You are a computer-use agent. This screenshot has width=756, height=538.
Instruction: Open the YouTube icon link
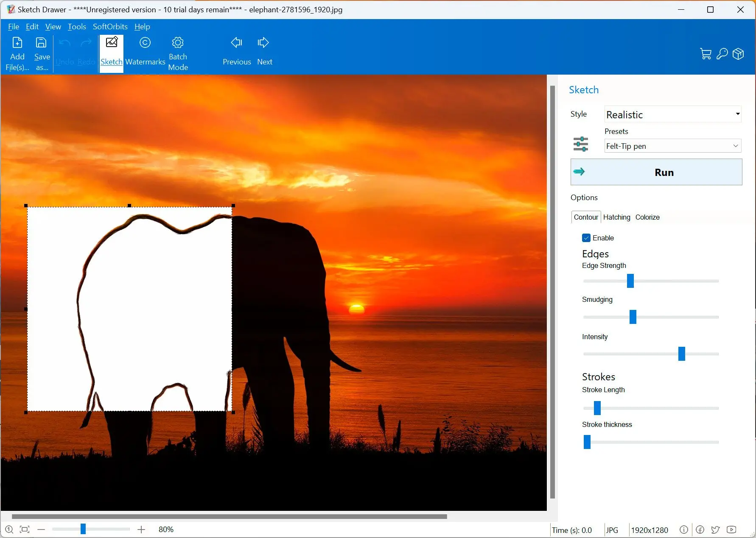[731, 530]
